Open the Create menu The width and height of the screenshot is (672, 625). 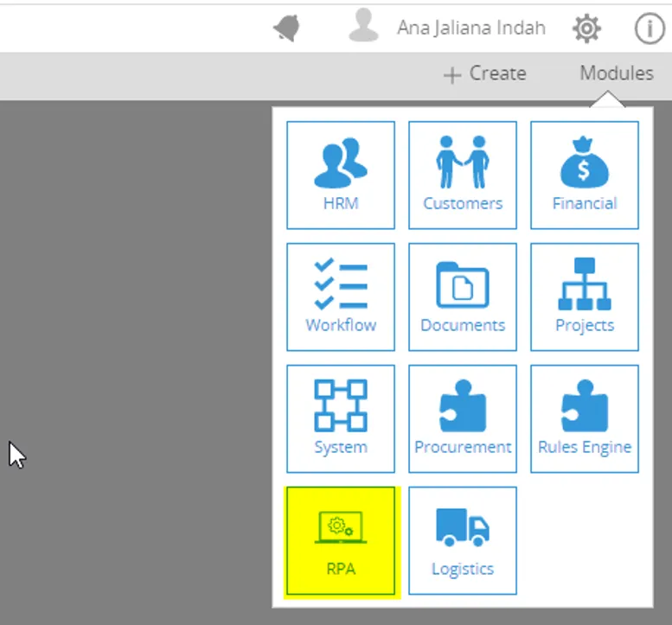(x=496, y=74)
